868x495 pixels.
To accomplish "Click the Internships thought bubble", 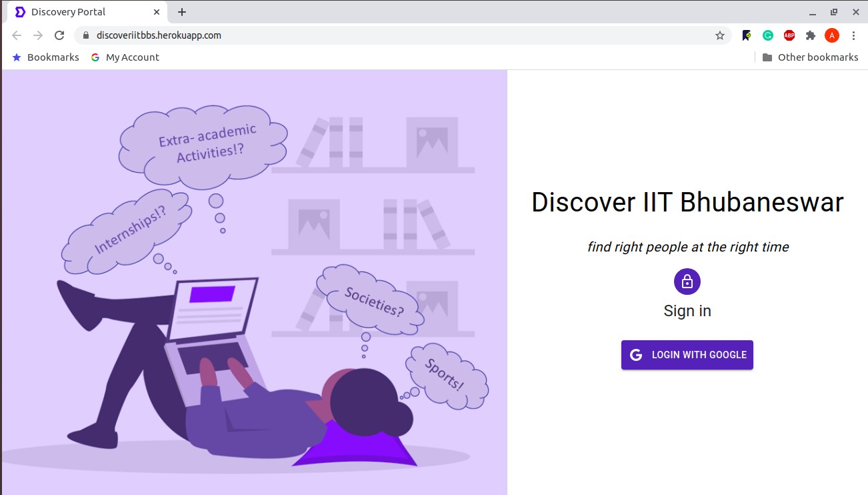I will click(x=128, y=232).
